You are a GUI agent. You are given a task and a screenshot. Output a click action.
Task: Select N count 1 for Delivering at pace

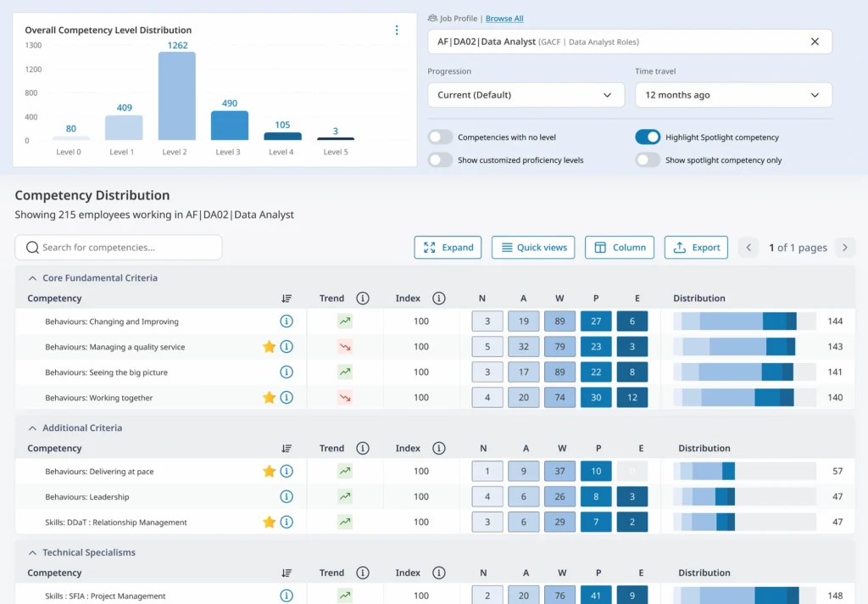487,471
